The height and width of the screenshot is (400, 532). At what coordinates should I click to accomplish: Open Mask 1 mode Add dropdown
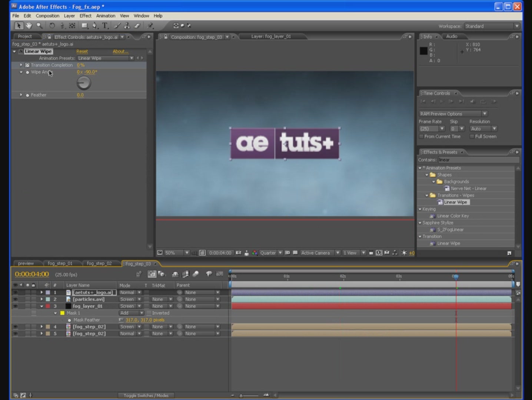[131, 313]
